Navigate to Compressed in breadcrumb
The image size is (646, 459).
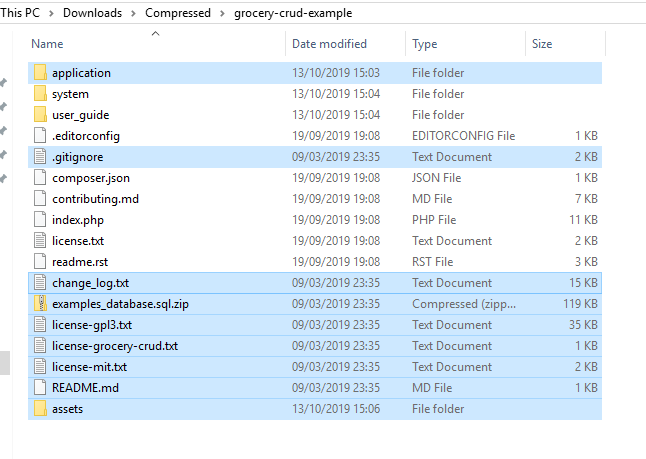(x=178, y=13)
